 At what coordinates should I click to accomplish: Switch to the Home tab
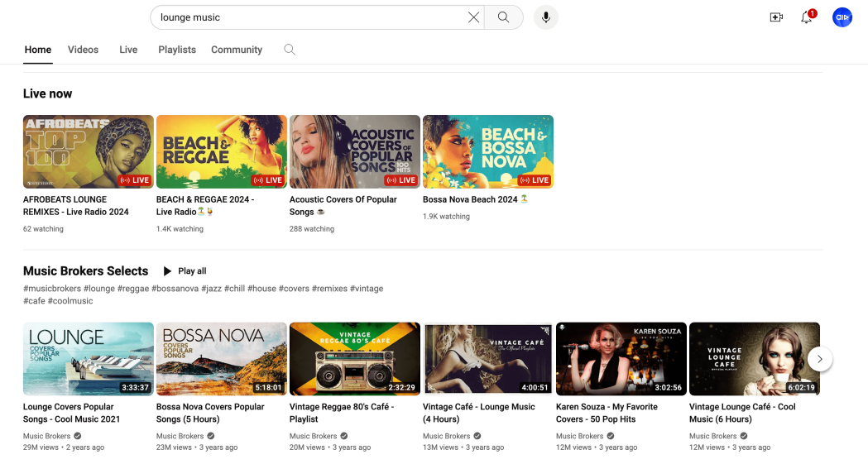click(x=37, y=50)
